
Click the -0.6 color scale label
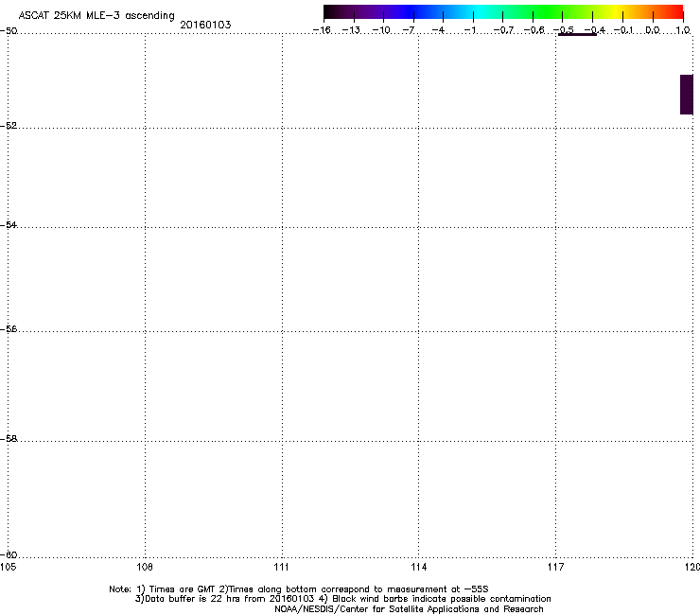coord(534,30)
